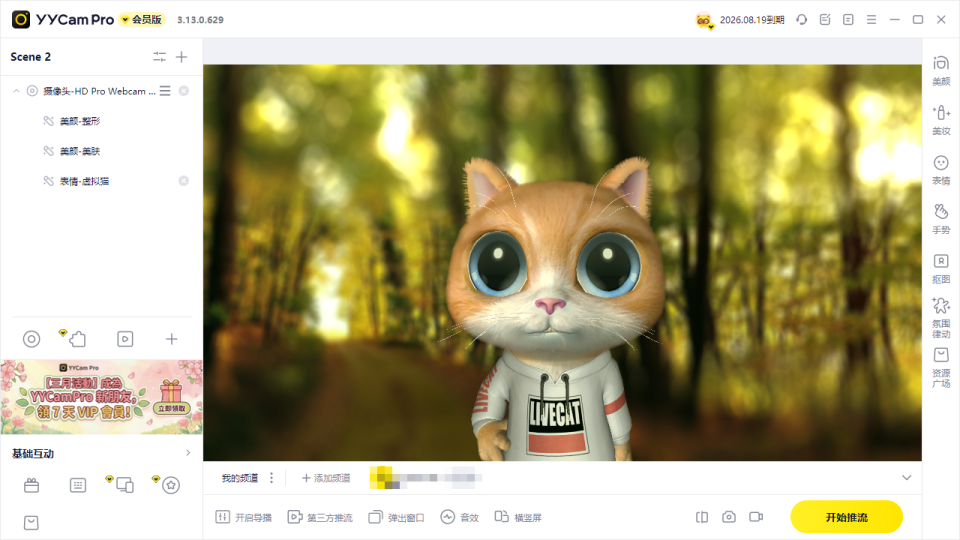Click 添加频道 to add a channel

tap(326, 478)
